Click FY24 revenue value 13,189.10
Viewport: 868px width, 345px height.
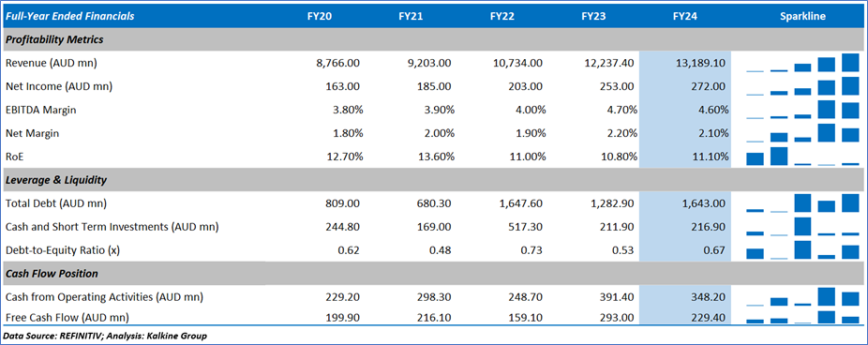click(700, 63)
